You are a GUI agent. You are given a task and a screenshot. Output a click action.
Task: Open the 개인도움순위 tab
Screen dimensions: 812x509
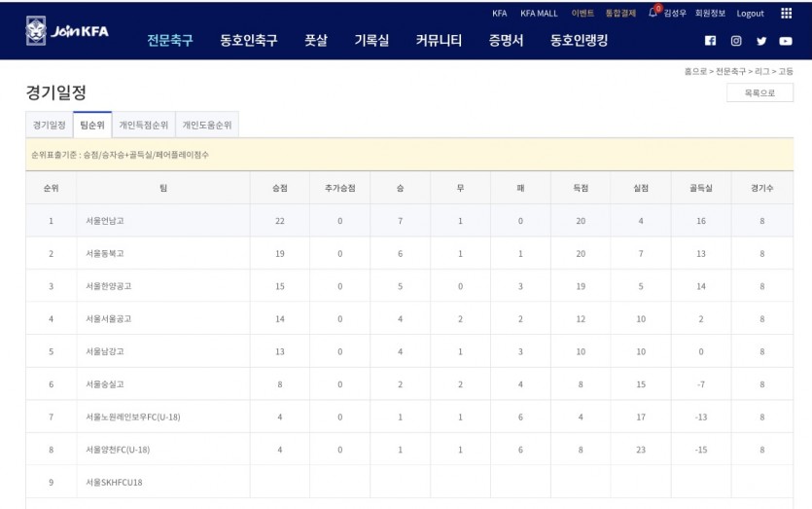point(206,125)
